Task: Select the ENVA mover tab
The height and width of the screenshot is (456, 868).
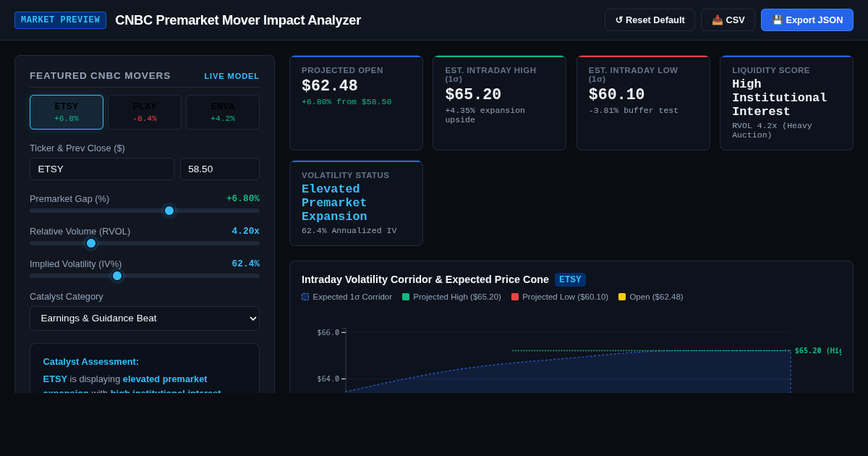Action: click(x=223, y=112)
